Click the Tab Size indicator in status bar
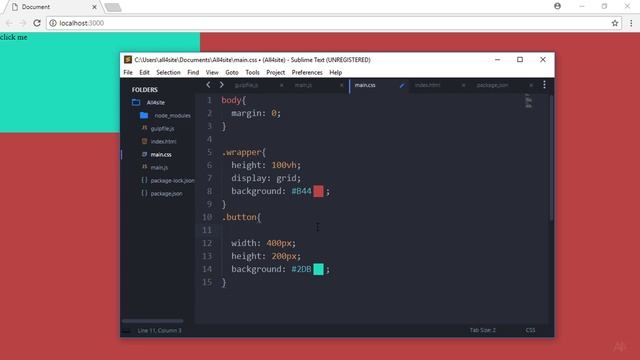The width and height of the screenshot is (640, 360). pos(482,330)
